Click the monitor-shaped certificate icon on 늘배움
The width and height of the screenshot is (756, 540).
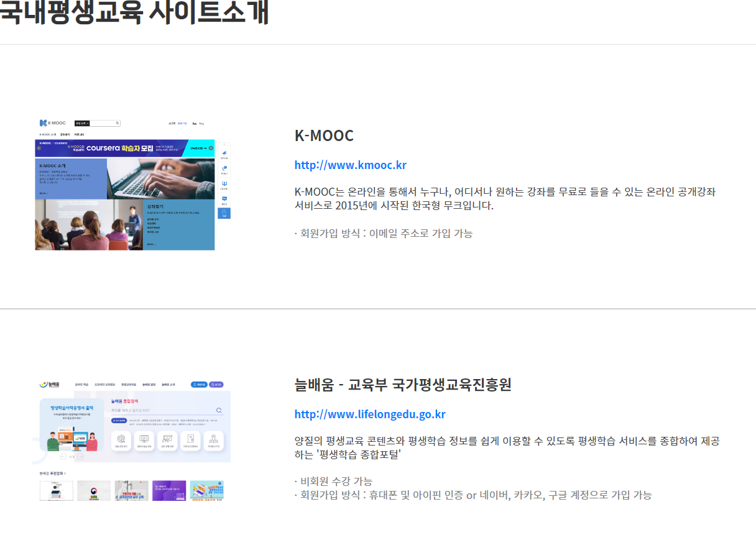144,439
